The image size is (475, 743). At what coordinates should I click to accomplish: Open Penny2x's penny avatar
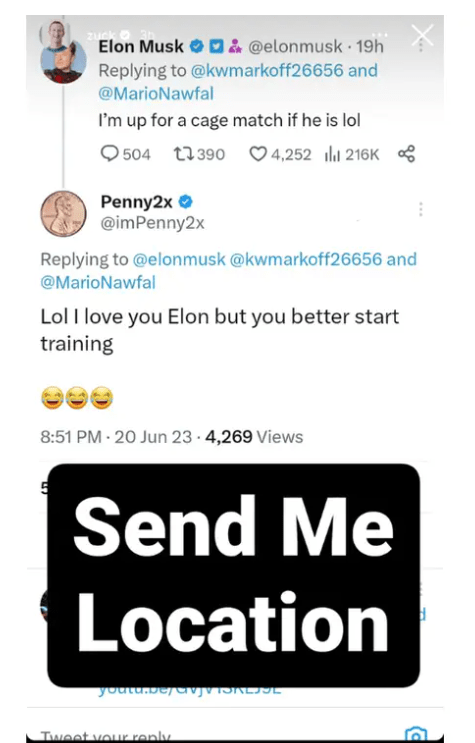coord(63,214)
